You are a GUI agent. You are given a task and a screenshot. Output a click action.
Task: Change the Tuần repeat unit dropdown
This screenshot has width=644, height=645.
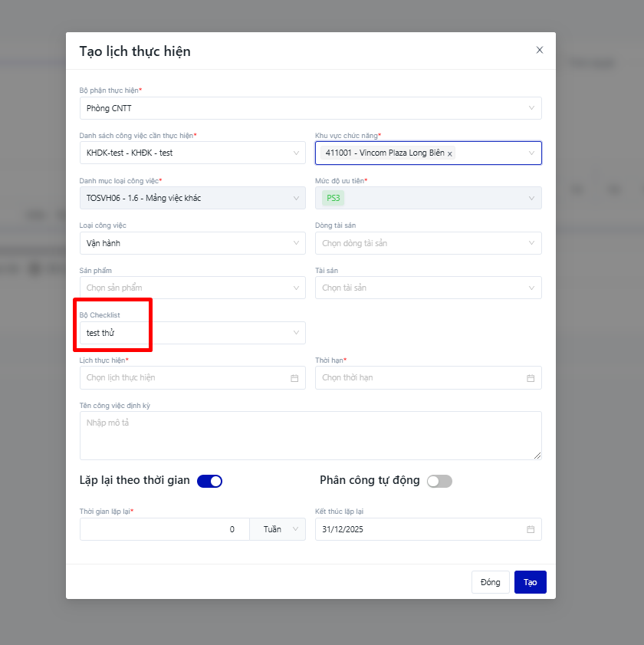pos(278,529)
